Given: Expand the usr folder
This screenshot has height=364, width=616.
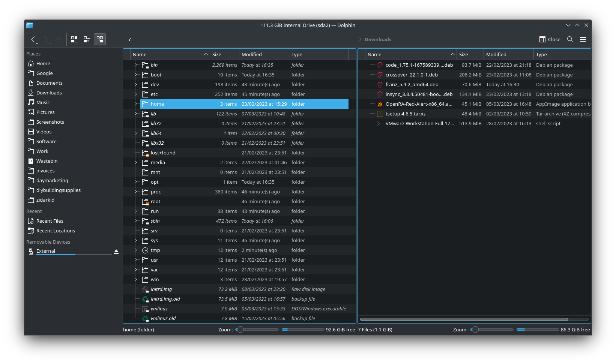Looking at the screenshot, I should tap(136, 260).
